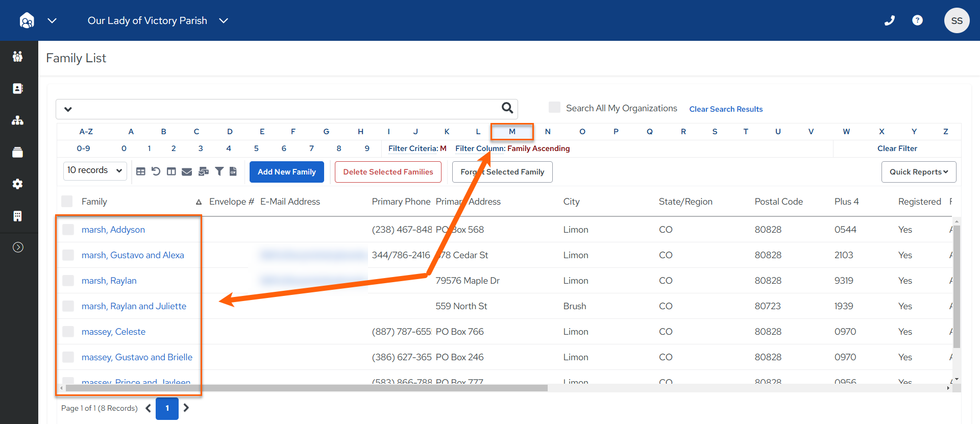Click Forget Selected Family button
Screen dimensions: 980x424
coord(502,172)
